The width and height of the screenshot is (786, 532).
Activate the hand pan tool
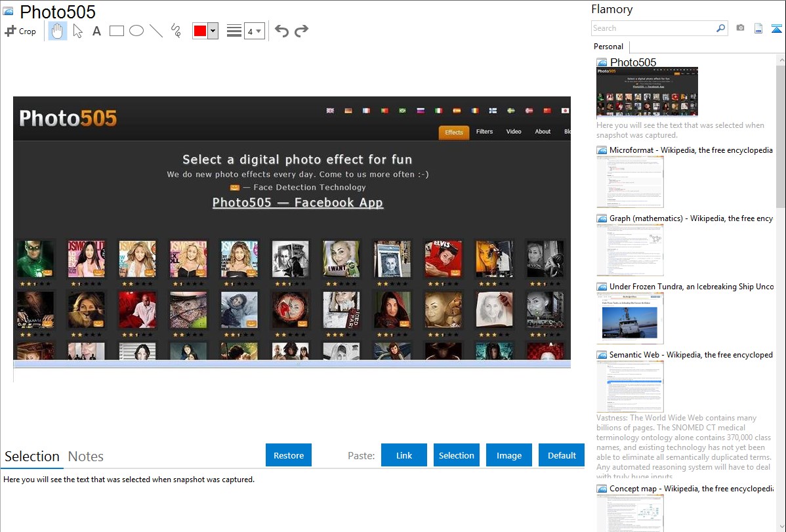pos(58,31)
